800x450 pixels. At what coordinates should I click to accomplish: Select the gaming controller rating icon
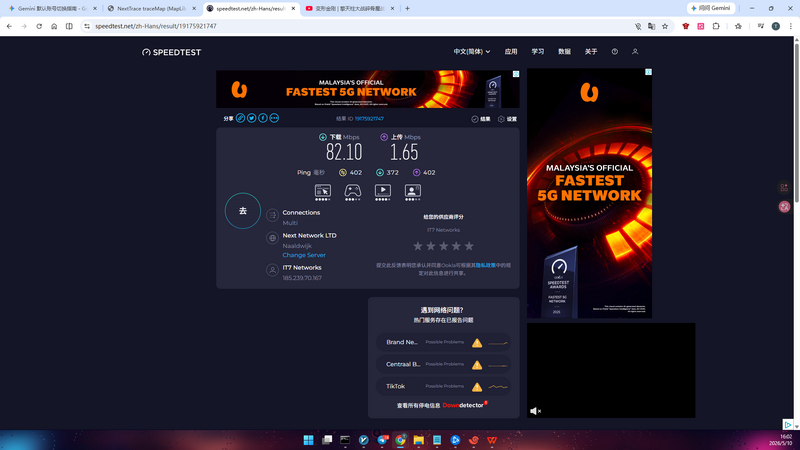[353, 192]
